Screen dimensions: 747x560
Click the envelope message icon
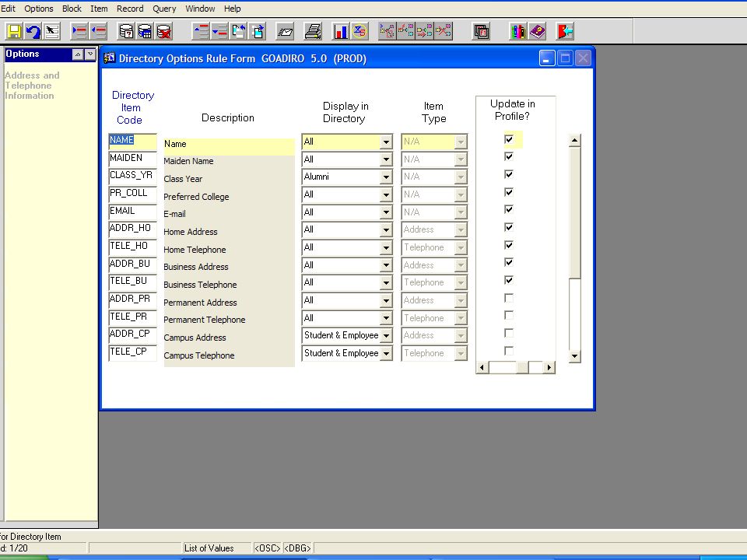285,32
